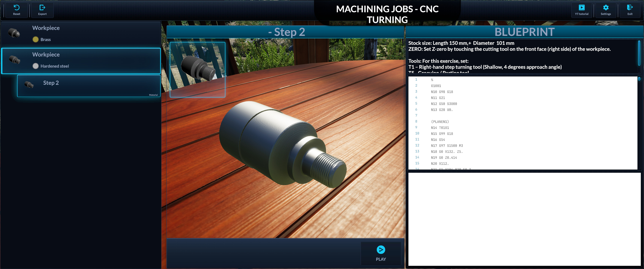Click code line '(PLANEN1)'
Screen dimensions: 644x269
pyautogui.click(x=440, y=122)
